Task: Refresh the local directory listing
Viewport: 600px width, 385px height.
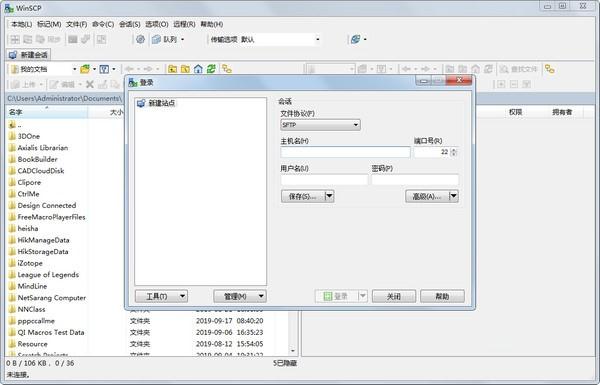Action: point(211,69)
